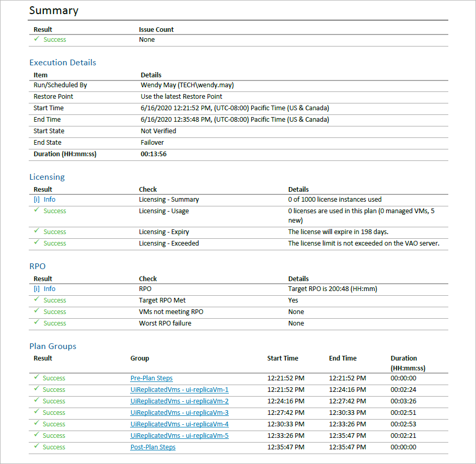Click the checkmark beside Pre-Plan Steps
This screenshot has height=464, width=476.
pyautogui.click(x=37, y=377)
